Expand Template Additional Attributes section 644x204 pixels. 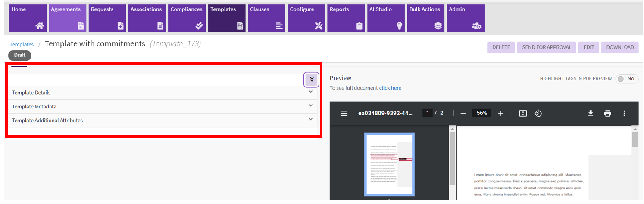(x=310, y=119)
